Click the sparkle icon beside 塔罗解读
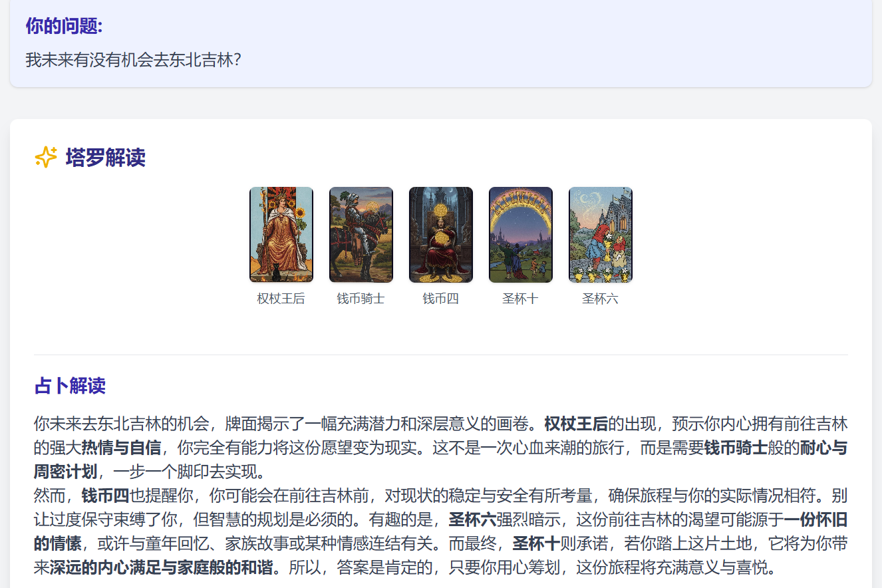This screenshot has height=588, width=882. click(46, 158)
